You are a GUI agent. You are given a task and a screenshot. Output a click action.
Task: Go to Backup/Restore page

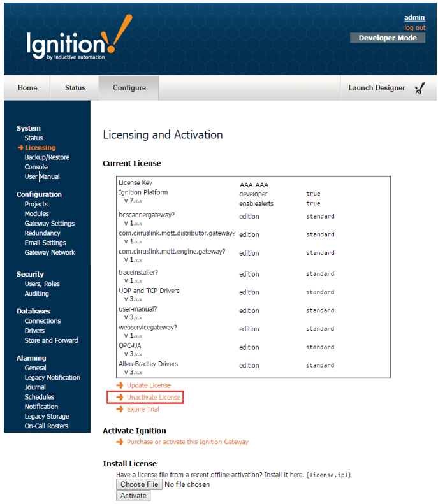[x=47, y=157]
